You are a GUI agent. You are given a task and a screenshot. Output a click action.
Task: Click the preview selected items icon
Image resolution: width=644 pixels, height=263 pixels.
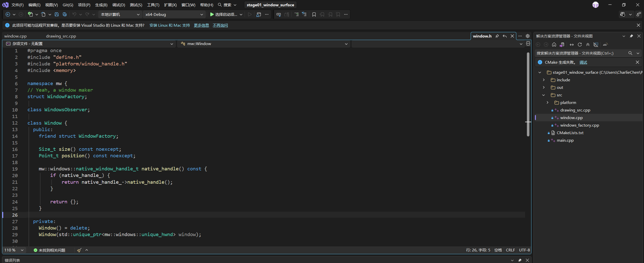(605, 45)
